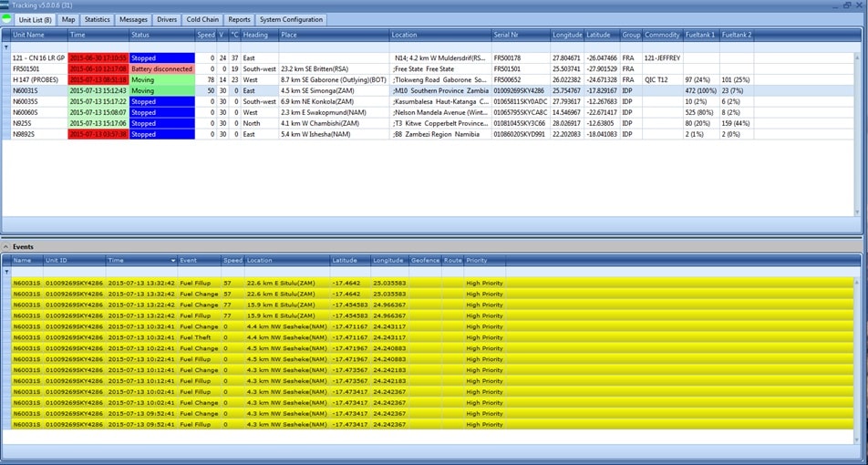Viewport: 868px width, 465px height.
Task: Click the longitude value 14.546967
Action: (x=566, y=112)
